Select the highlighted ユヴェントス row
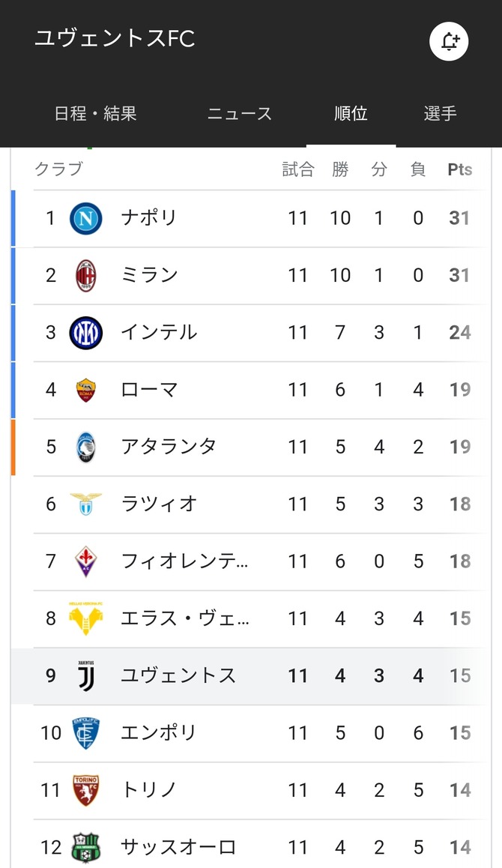The width and height of the screenshot is (502, 868). click(x=247, y=675)
